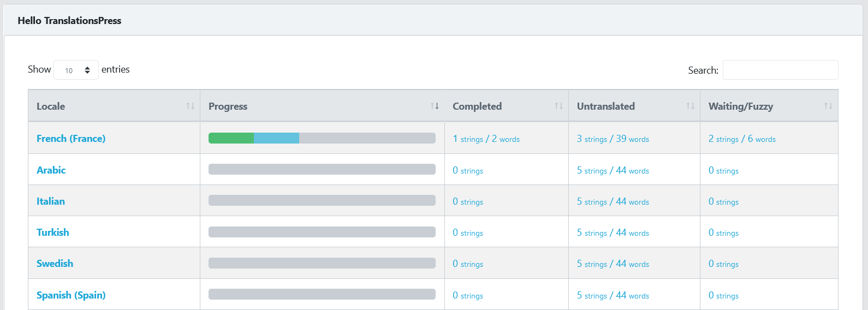Open the French (France) locale

(71, 139)
